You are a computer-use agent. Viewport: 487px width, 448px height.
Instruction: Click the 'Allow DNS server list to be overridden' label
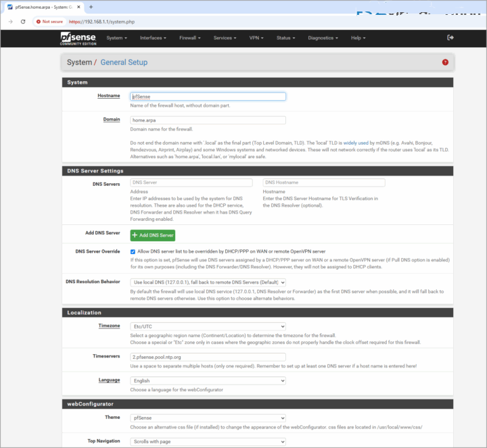click(231, 251)
